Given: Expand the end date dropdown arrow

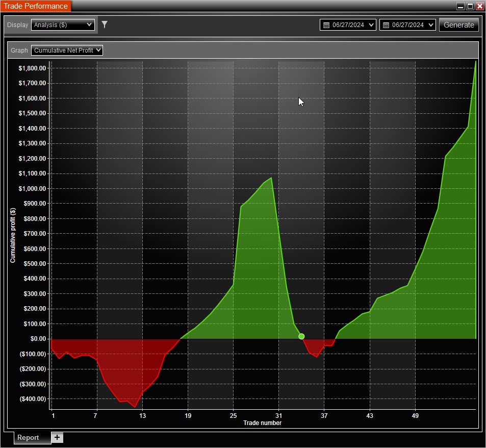Looking at the screenshot, I should (431, 24).
